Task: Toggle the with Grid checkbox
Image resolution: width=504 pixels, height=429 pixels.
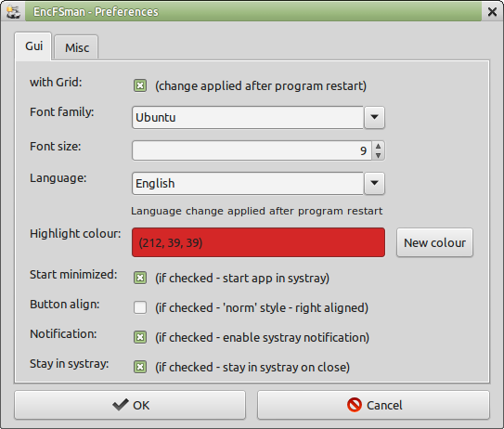Action: (x=140, y=85)
